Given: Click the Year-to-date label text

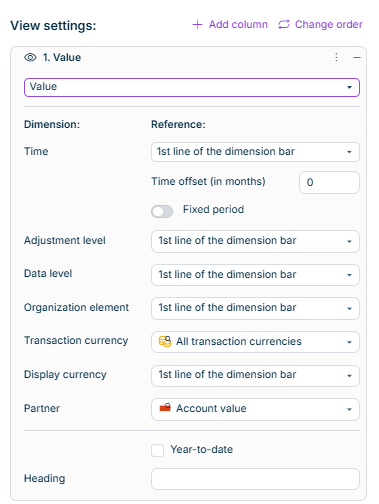Looking at the screenshot, I should click(x=202, y=450).
